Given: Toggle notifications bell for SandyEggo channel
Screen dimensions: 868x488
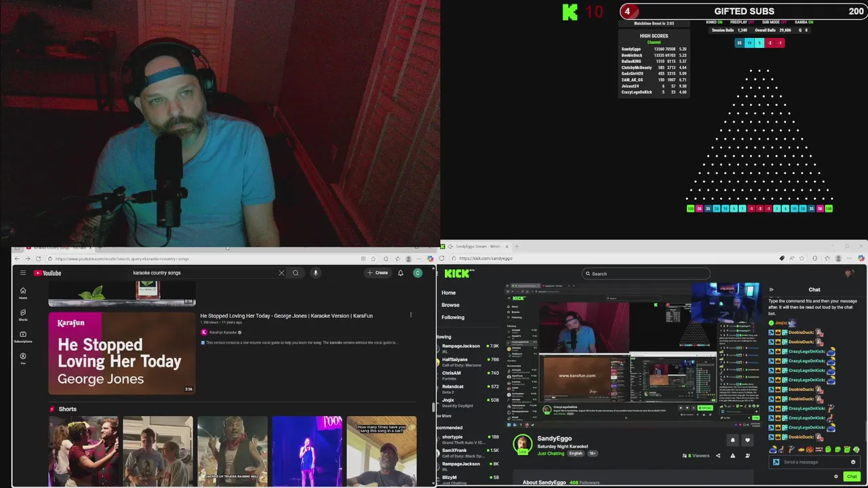Looking at the screenshot, I should coord(732,440).
